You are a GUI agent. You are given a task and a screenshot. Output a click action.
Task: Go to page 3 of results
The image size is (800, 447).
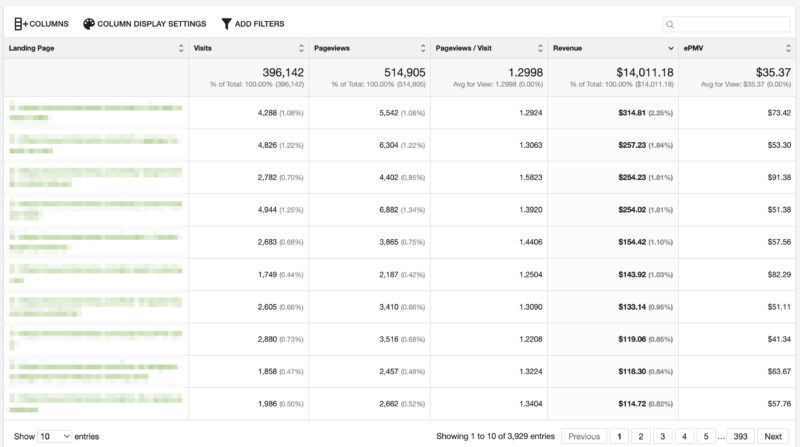[662, 436]
